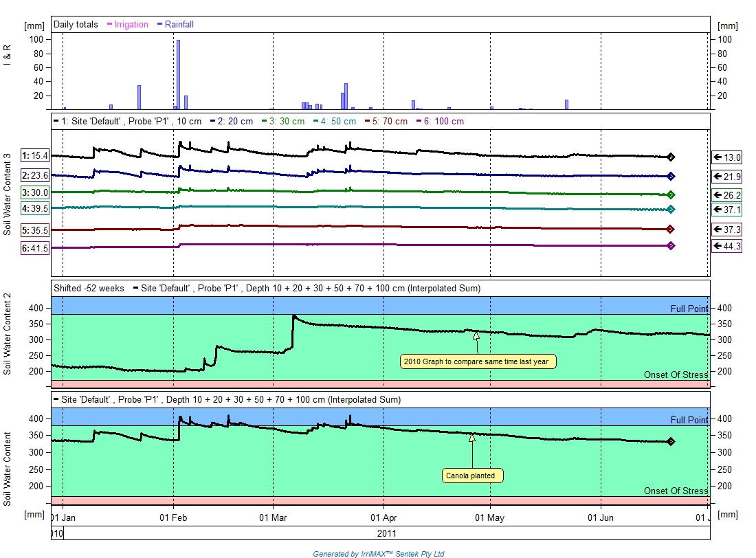Image resolution: width=756 pixels, height=558 pixels.
Task: Select the 6: 100 cm legend label
Action: pyautogui.click(x=440, y=121)
